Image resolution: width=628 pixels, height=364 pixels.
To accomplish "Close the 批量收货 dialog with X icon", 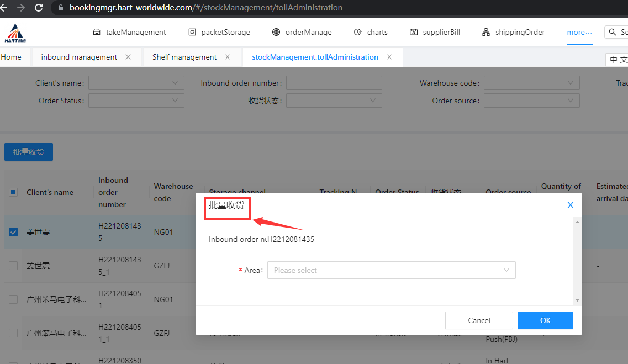I will tap(571, 205).
